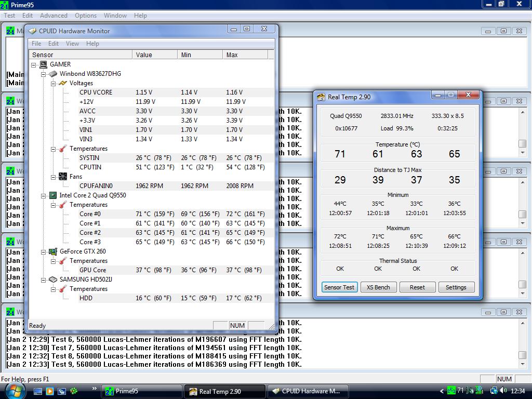Collapse the Voltages node
The image size is (532, 399).
tap(54, 84)
